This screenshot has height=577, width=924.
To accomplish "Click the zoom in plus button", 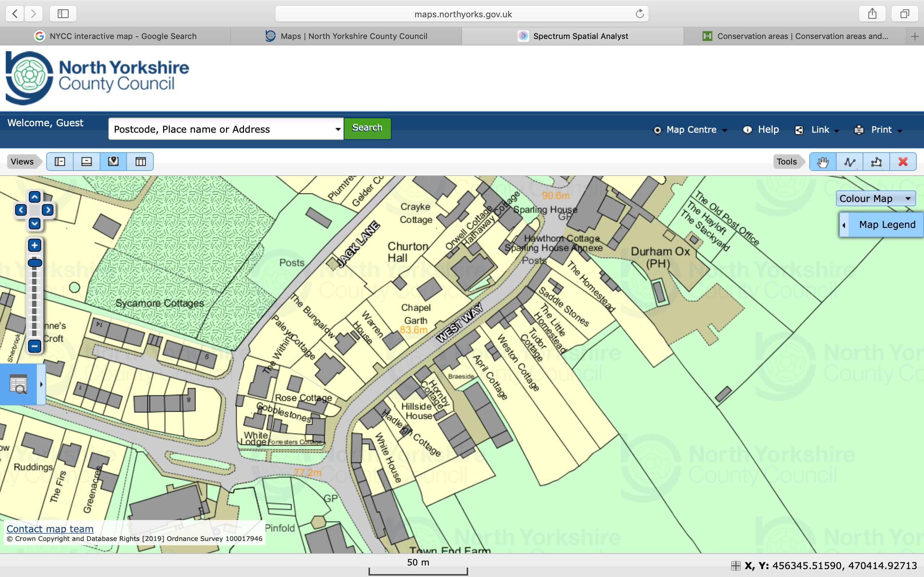I will [x=35, y=245].
